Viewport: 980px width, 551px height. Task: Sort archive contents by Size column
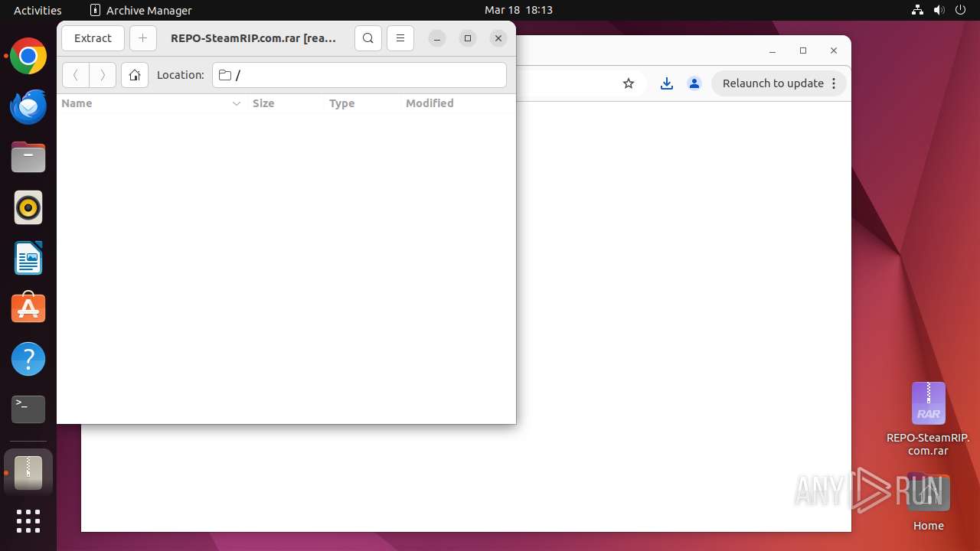click(285, 103)
